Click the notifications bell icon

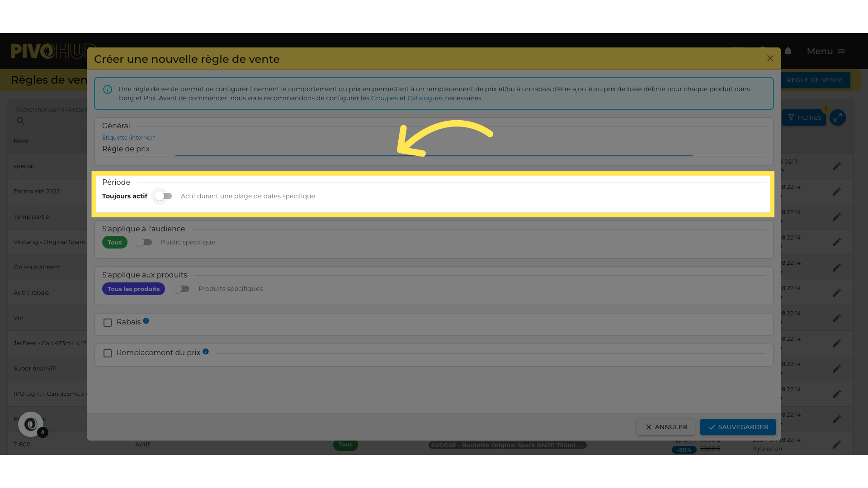(x=788, y=51)
